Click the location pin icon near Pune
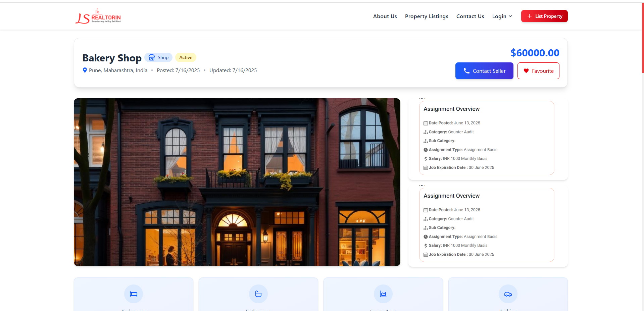Viewport: 644px width, 311px height. point(85,70)
